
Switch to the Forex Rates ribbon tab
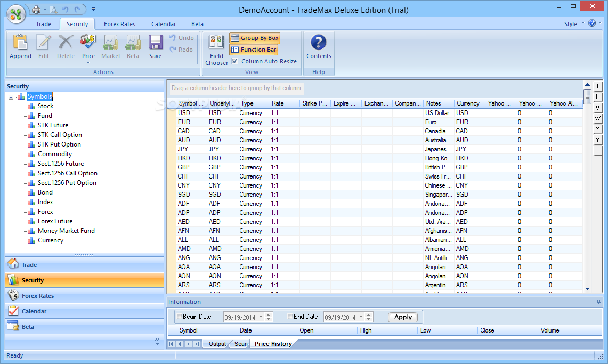119,24
